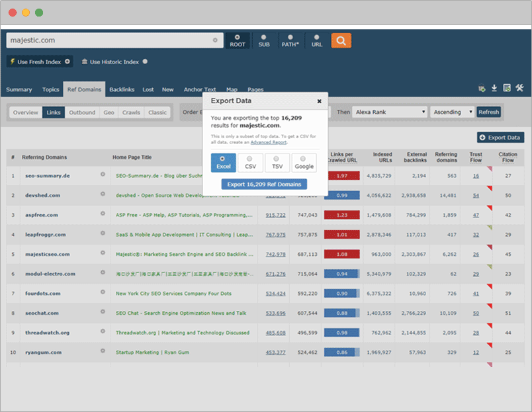Image resolution: width=532 pixels, height=412 pixels.
Task: Click the Referring Domains column header
Action: tap(44, 157)
